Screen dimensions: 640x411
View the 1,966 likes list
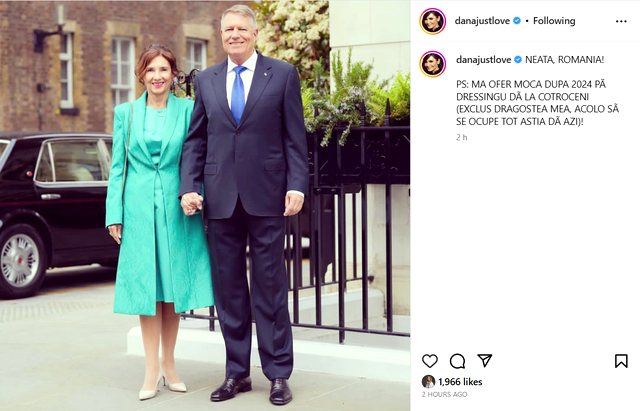click(x=460, y=382)
